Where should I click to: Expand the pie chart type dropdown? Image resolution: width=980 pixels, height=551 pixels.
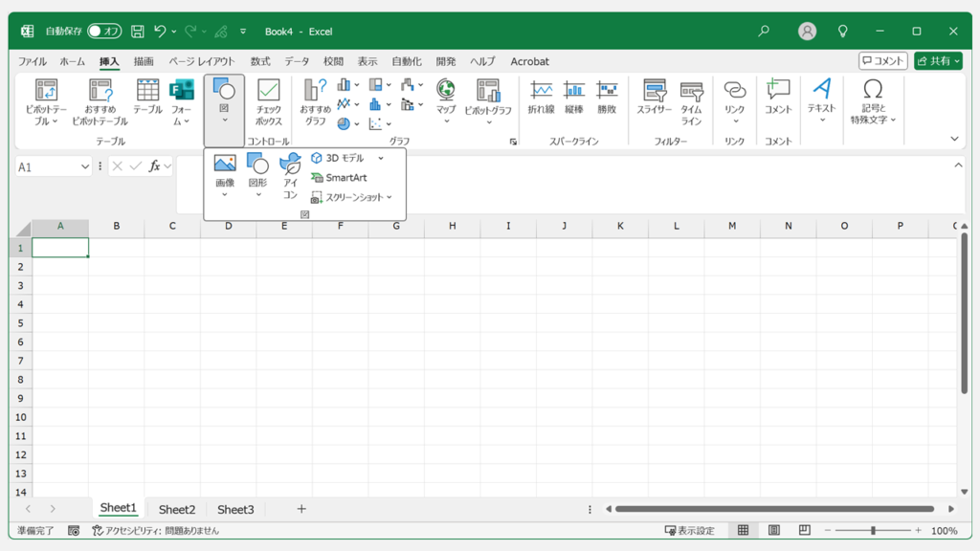[357, 123]
